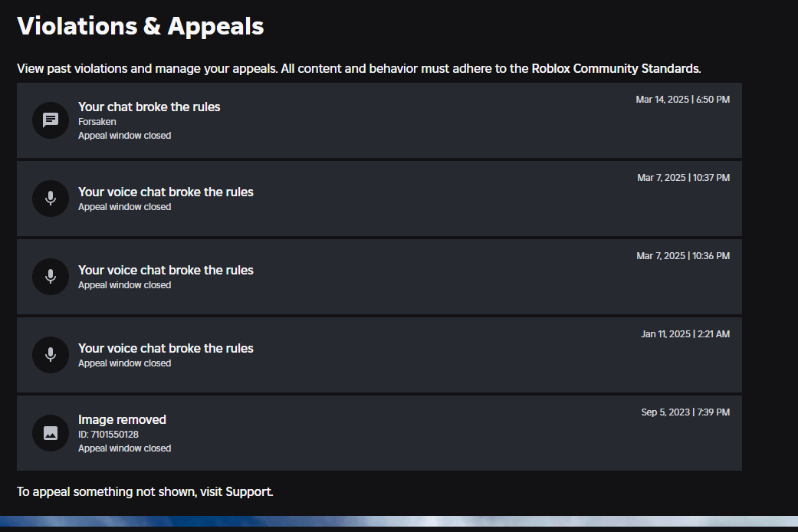Click the chat bubble icon for Forsaken violation
798x532 pixels.
tap(51, 120)
